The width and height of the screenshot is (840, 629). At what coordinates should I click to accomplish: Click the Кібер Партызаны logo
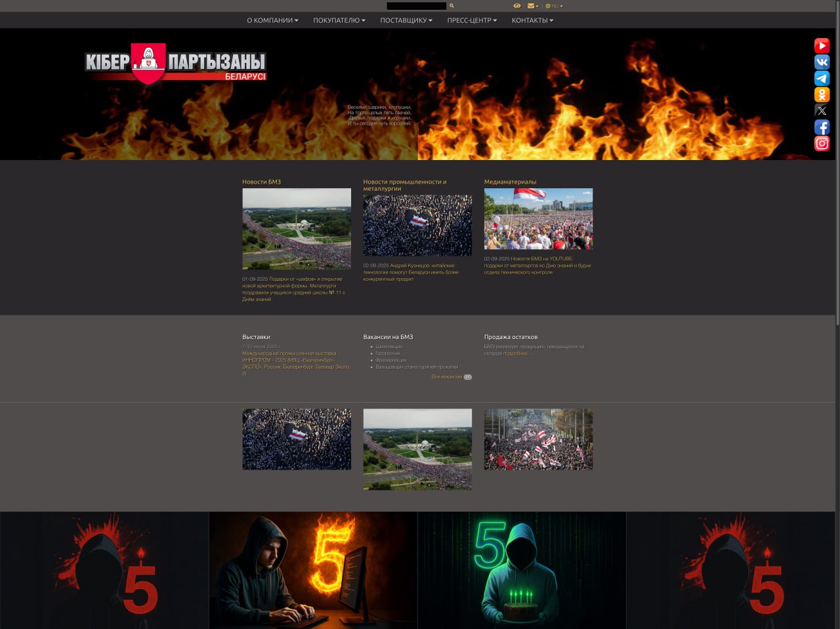(x=175, y=64)
